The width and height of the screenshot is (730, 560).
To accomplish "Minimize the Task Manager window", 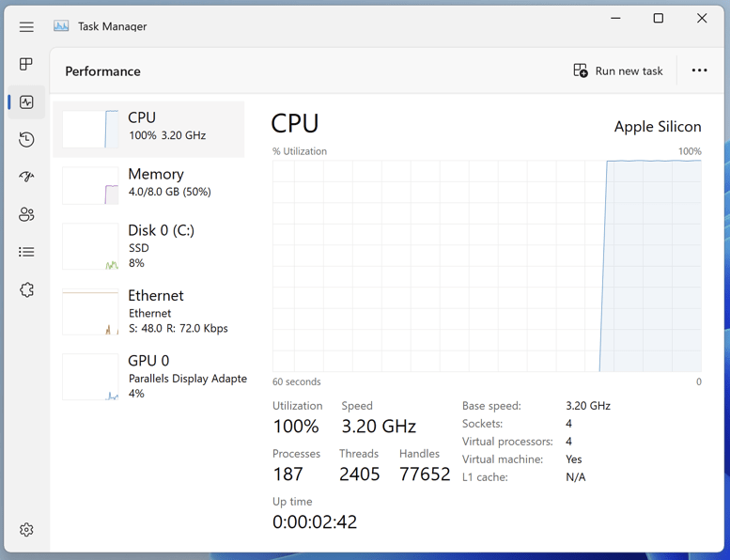I will pos(615,18).
